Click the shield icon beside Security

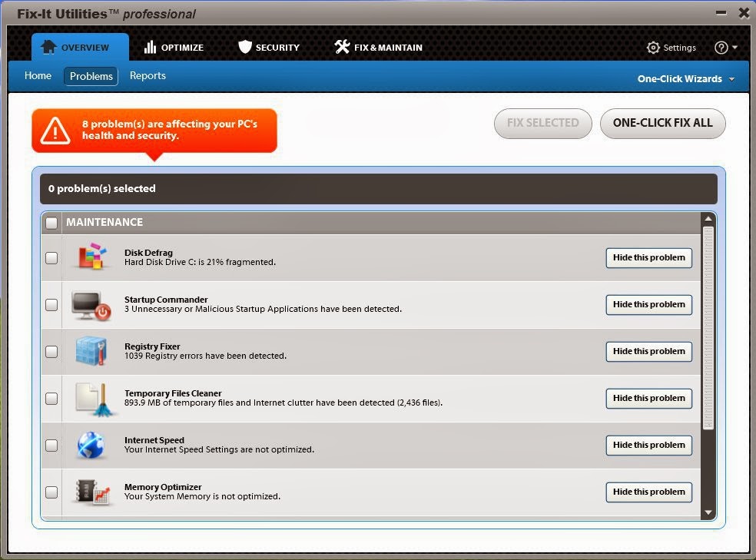pyautogui.click(x=245, y=47)
